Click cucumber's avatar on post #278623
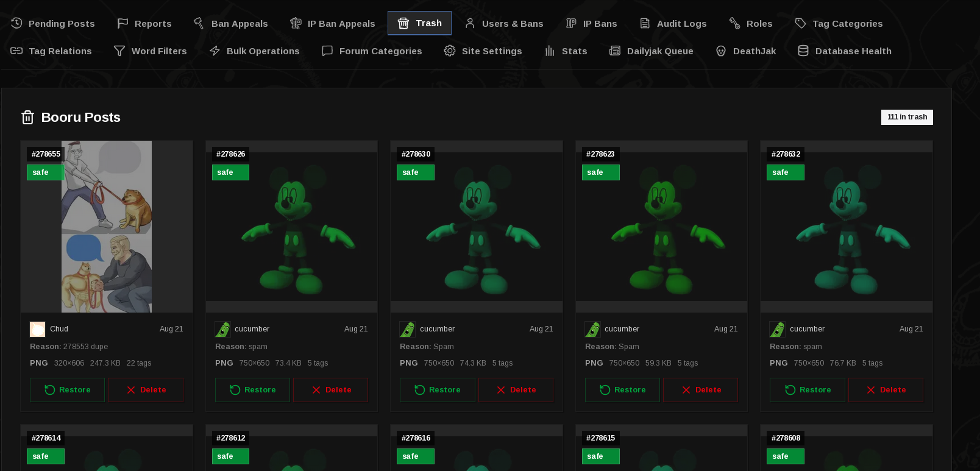The width and height of the screenshot is (980, 471). tap(593, 329)
